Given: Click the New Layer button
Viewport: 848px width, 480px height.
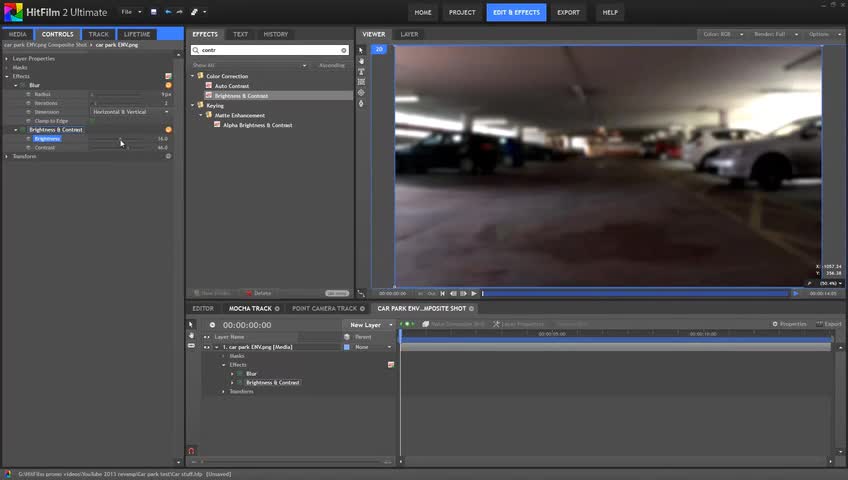Looking at the screenshot, I should (367, 325).
